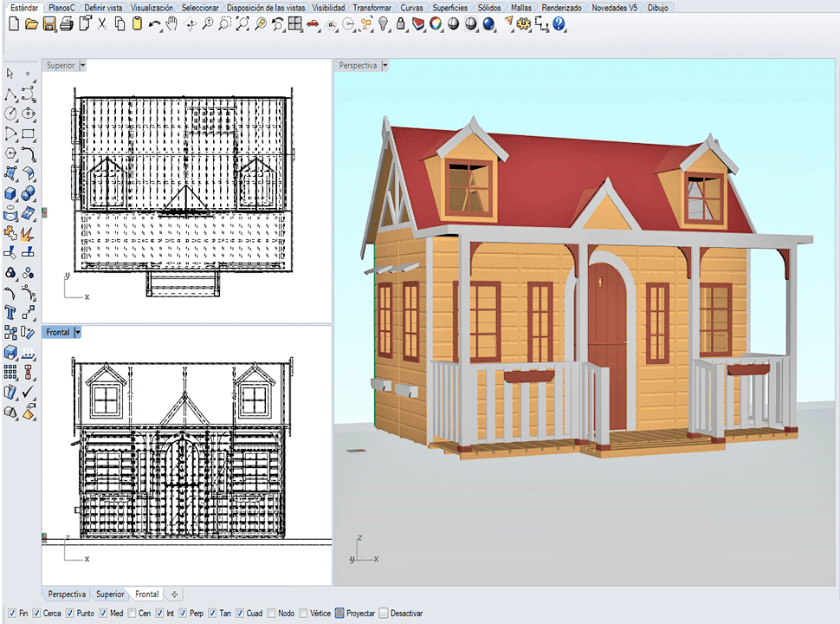Open the Transformar toolbar tab
Screen dimensions: 840x624
pyautogui.click(x=372, y=8)
